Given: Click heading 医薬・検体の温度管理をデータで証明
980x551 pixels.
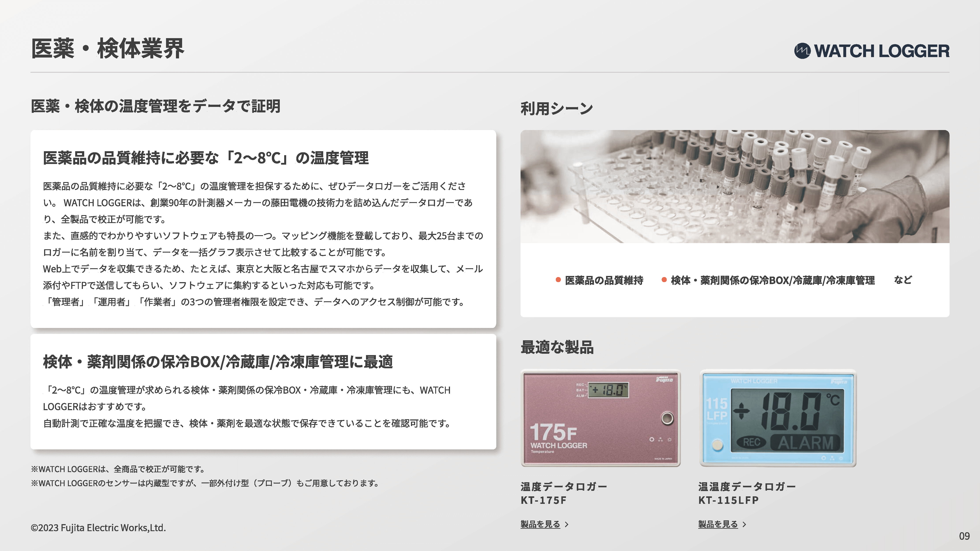Looking at the screenshot, I should pyautogui.click(x=156, y=106).
